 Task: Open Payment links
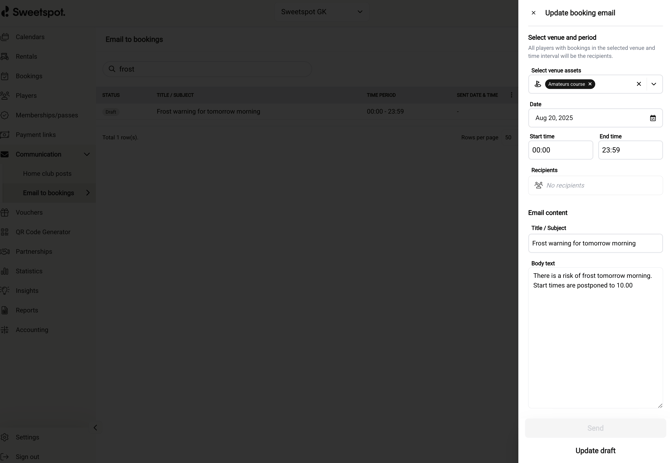point(35,135)
